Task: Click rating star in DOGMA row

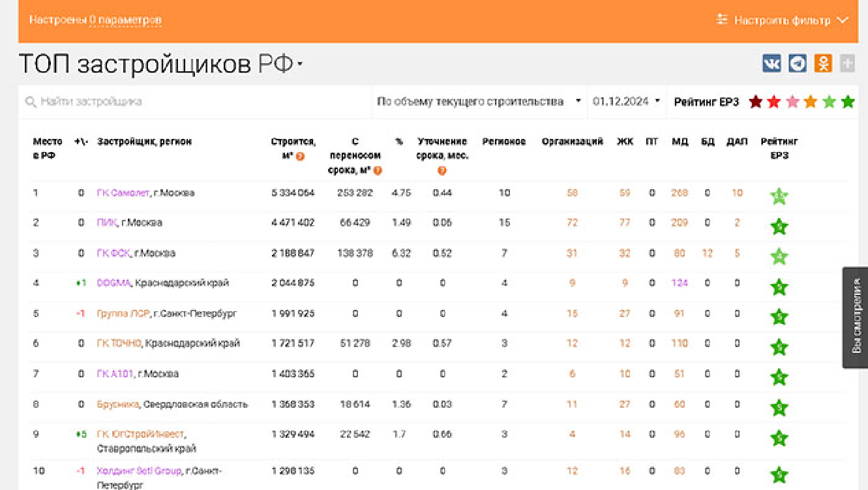Action: coord(779,287)
